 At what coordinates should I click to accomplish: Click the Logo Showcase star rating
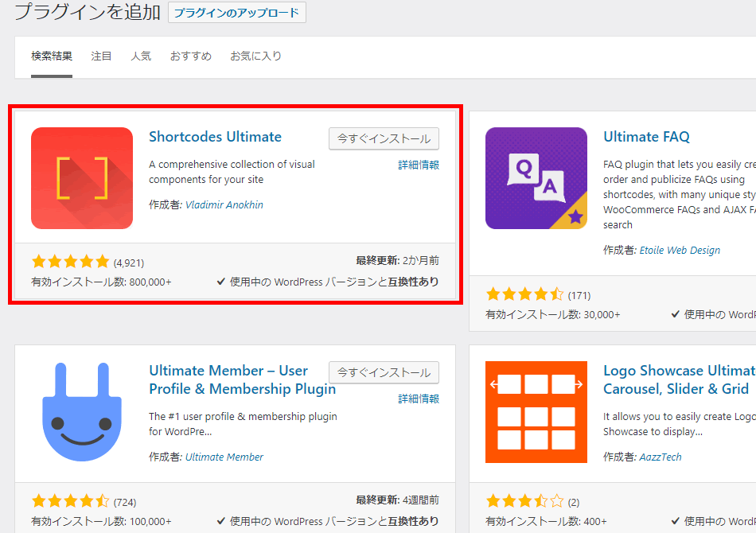(524, 501)
